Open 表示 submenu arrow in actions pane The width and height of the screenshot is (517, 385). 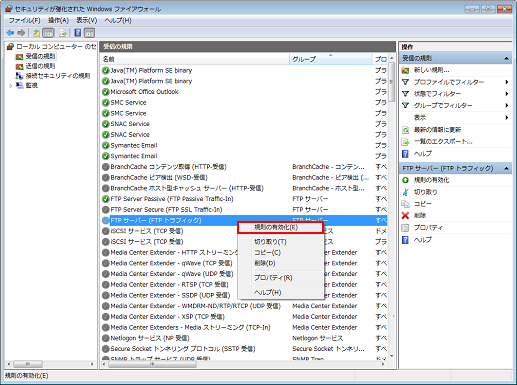(x=507, y=117)
